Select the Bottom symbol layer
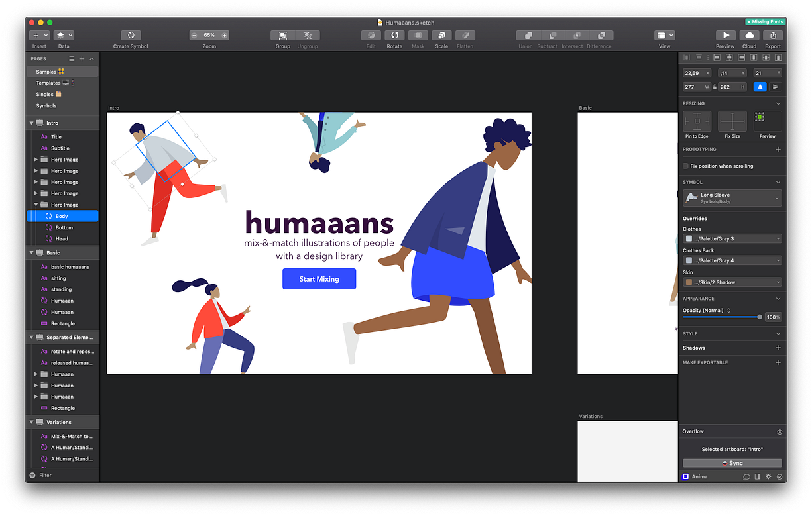The width and height of the screenshot is (812, 516). click(x=62, y=227)
